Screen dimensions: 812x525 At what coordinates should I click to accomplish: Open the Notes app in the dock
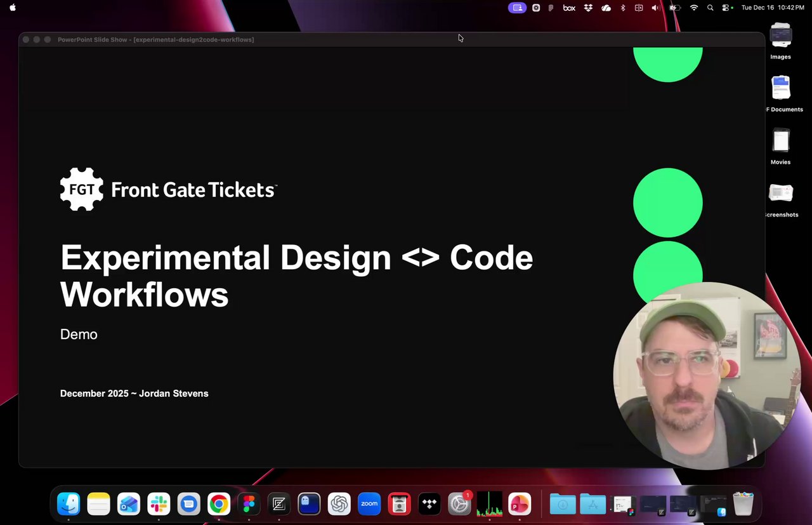(98, 504)
